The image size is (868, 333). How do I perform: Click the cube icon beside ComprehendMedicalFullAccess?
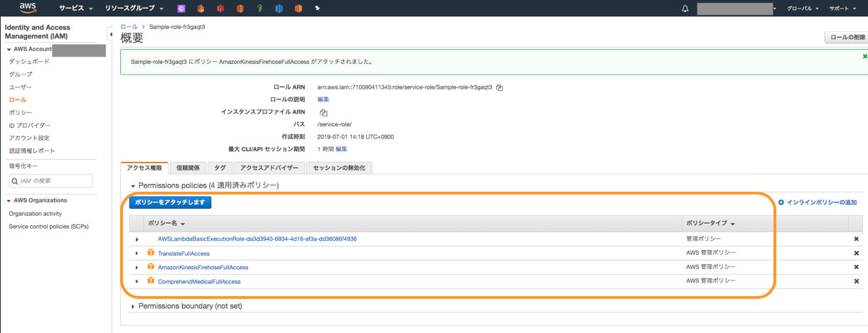pos(151,281)
